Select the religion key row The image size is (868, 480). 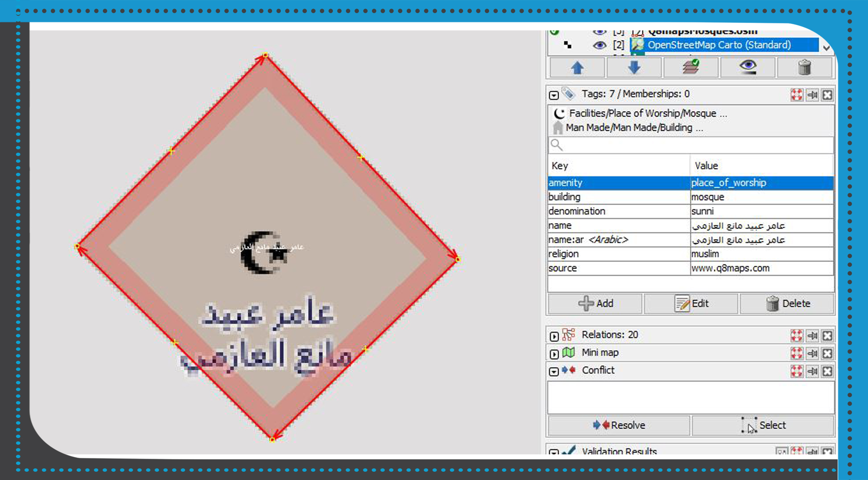(618, 254)
